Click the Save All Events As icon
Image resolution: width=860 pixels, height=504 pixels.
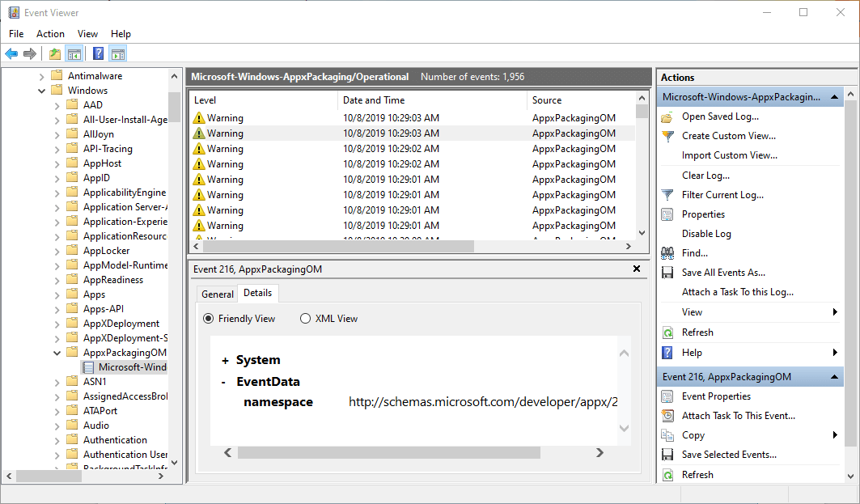tap(667, 273)
